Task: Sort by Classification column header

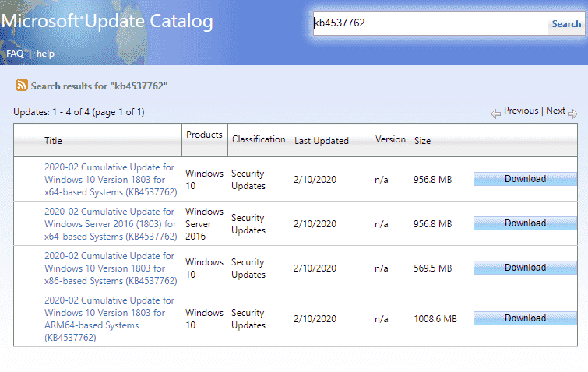Action: click(259, 139)
